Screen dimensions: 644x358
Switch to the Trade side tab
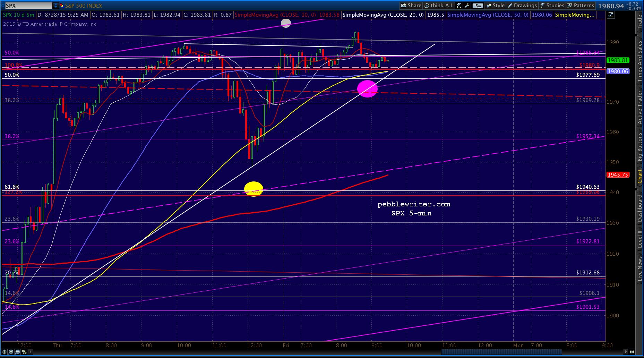point(640,23)
